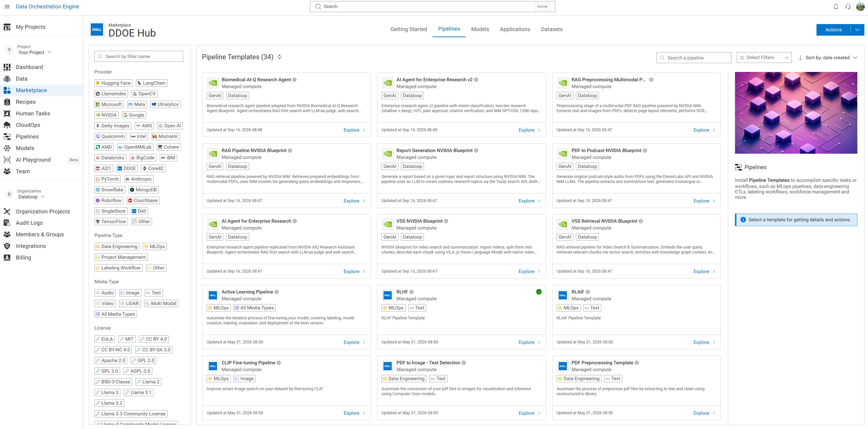The width and height of the screenshot is (868, 429).
Task: Click the Pipelines banner illustration
Action: coord(796,113)
